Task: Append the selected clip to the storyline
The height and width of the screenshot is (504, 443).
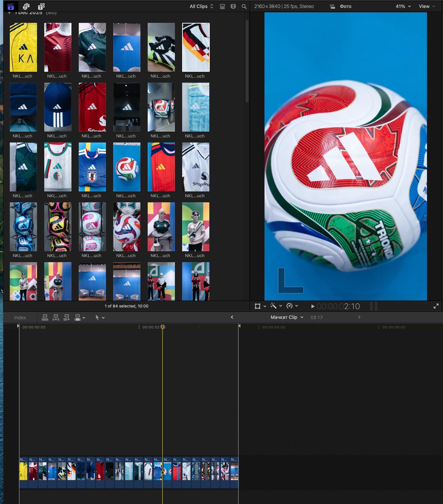Action: [x=67, y=317]
